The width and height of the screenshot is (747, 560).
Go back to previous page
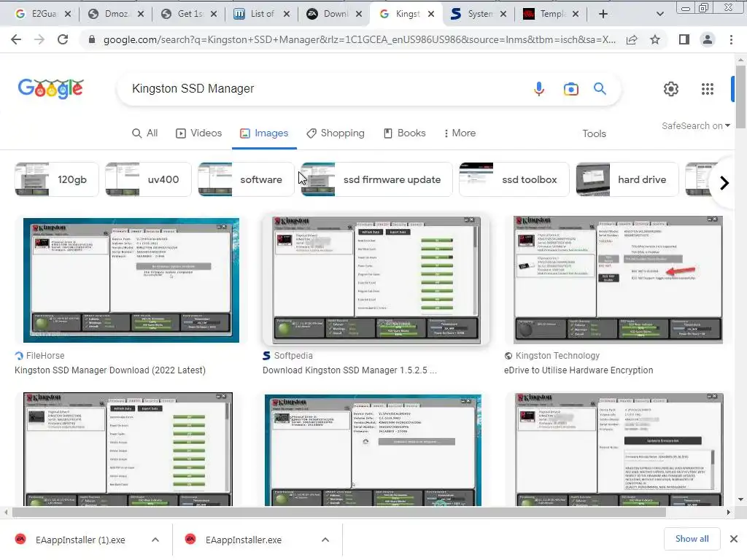[16, 39]
